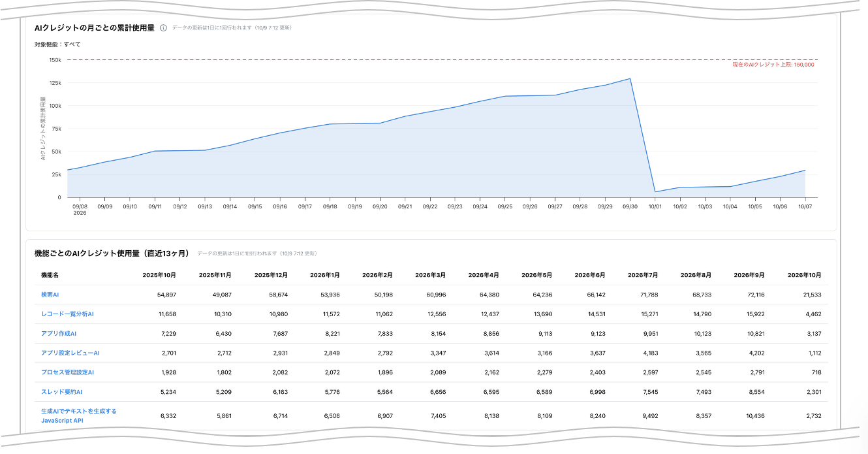This screenshot has width=868, height=454.
Task: Click the red AIクレジット上限 150,000 label
Action: pos(773,65)
